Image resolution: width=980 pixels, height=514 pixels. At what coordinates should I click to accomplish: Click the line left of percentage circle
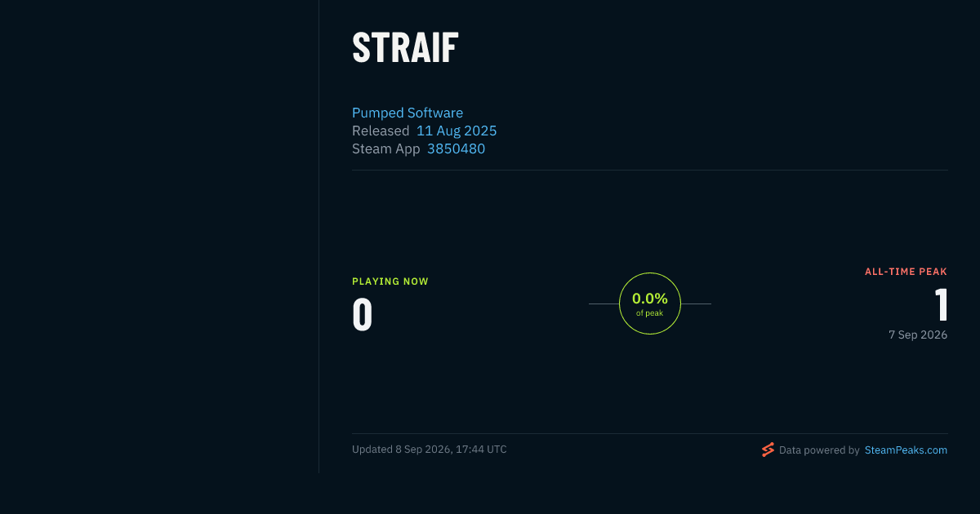pyautogui.click(x=604, y=304)
